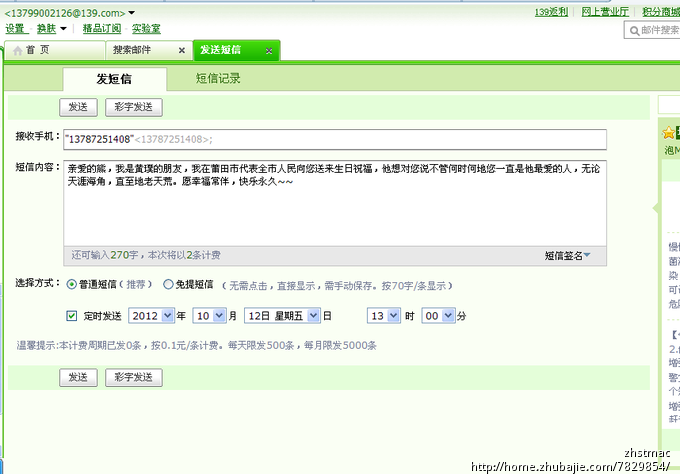The width and height of the screenshot is (680, 474).
Task: Click the top 发送 send button
Action: [x=78, y=107]
